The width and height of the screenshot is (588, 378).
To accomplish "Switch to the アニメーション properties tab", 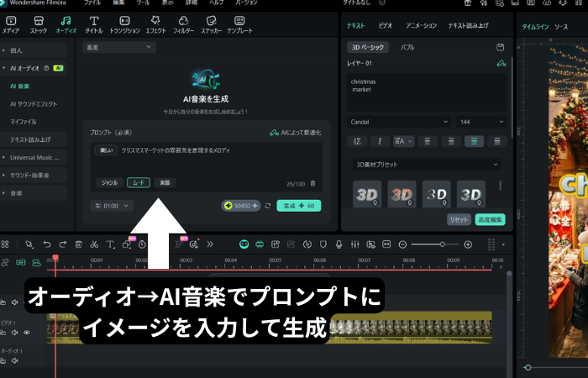I will [x=421, y=25].
